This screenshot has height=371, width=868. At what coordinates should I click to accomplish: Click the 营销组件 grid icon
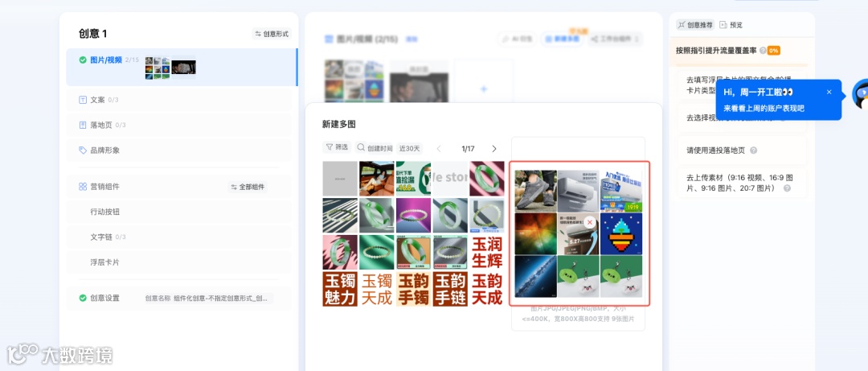(83, 187)
